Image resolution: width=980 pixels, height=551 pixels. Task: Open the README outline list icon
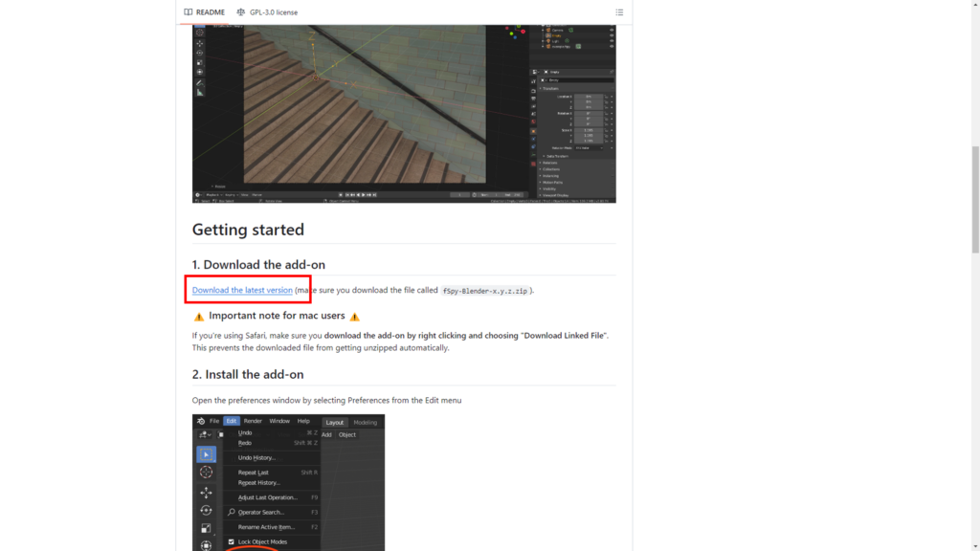tap(619, 12)
